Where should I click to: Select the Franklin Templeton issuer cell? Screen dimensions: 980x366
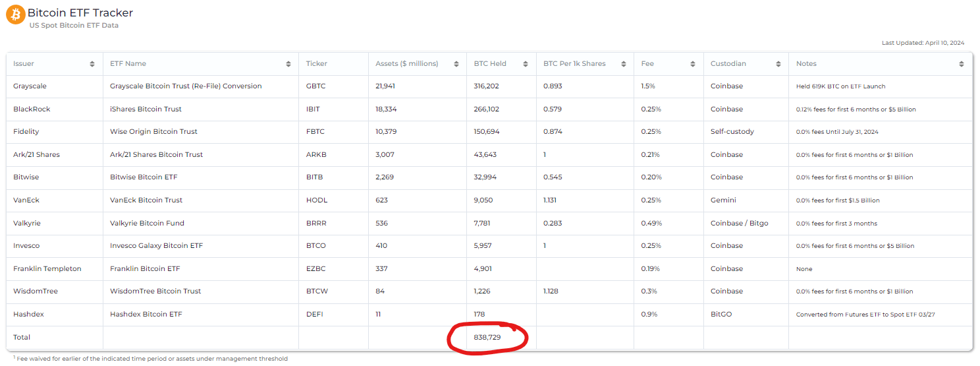(47, 268)
